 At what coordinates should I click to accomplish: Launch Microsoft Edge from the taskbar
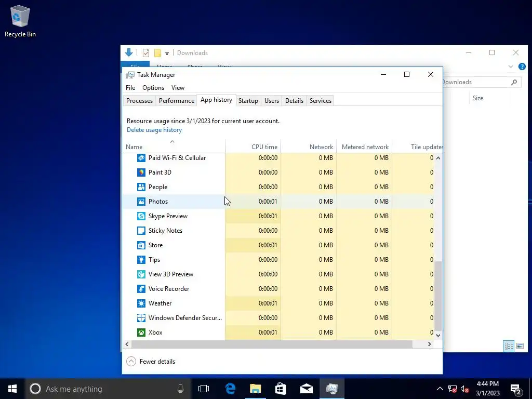coord(230,389)
